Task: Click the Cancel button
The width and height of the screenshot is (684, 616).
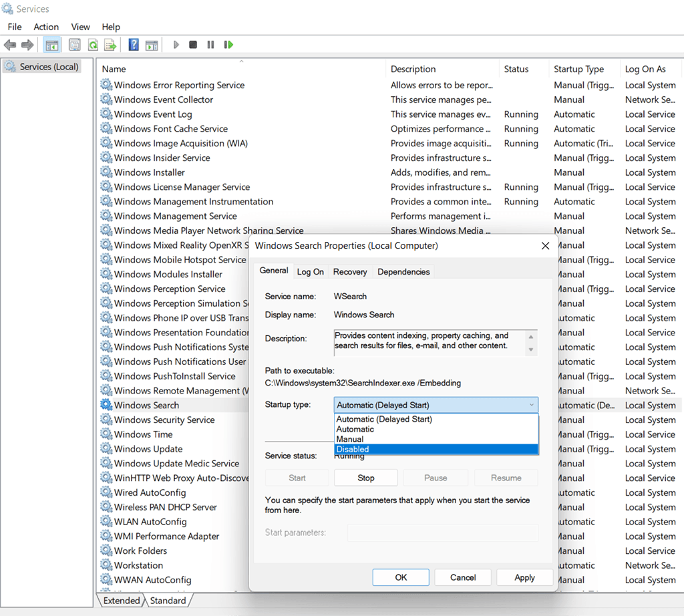Action: click(x=463, y=577)
